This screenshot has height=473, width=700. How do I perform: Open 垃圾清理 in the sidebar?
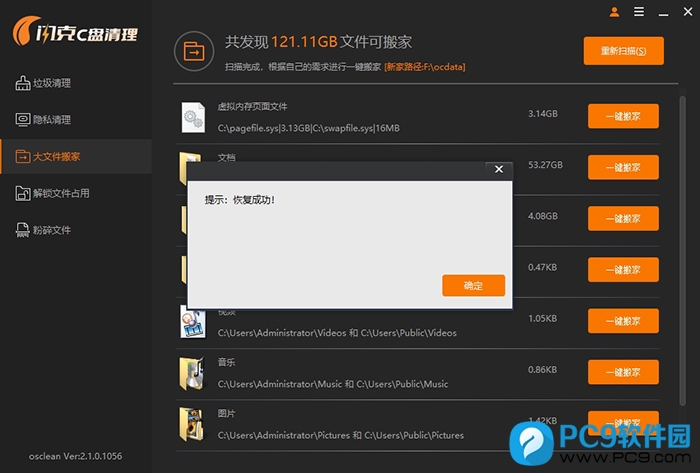(43, 83)
